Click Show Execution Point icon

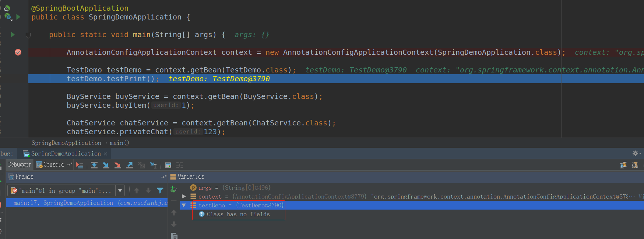[x=80, y=165]
